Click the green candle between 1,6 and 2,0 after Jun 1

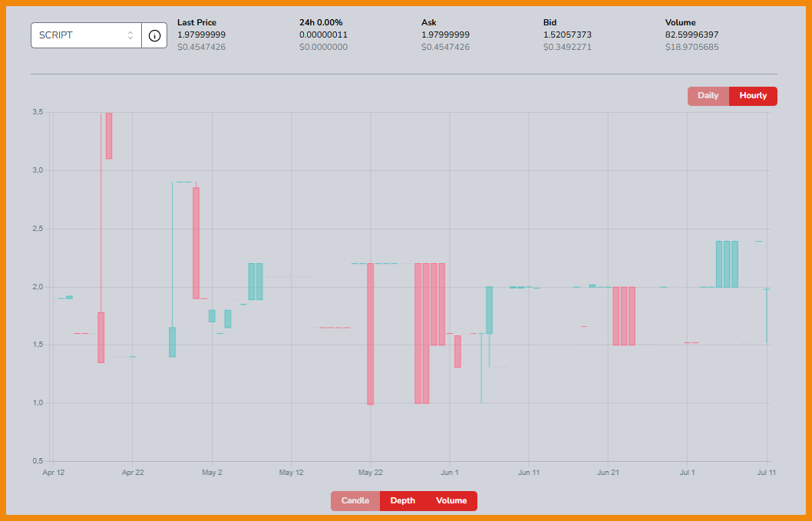point(490,310)
